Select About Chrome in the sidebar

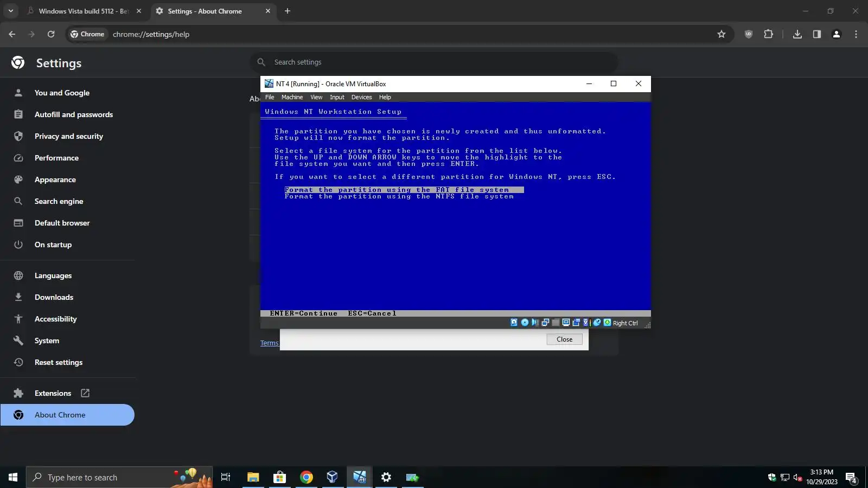[67, 415]
